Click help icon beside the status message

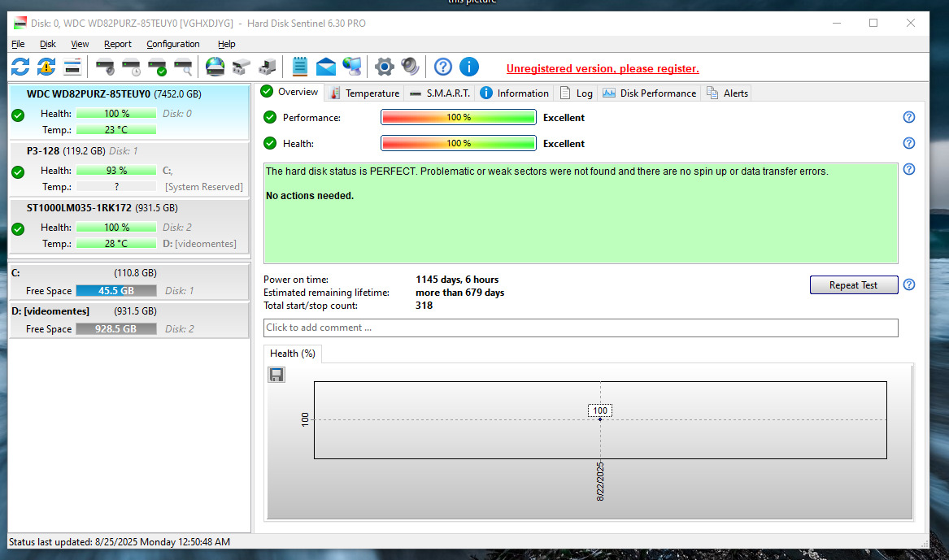908,169
